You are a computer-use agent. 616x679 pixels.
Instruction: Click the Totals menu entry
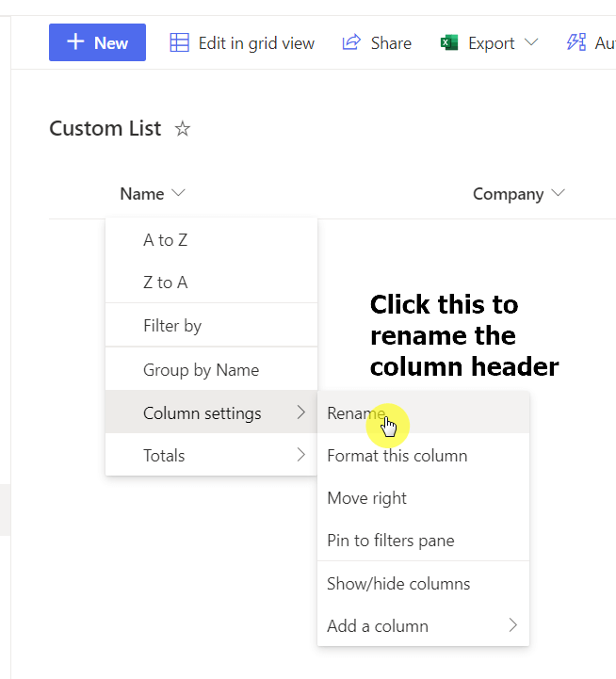tap(211, 455)
